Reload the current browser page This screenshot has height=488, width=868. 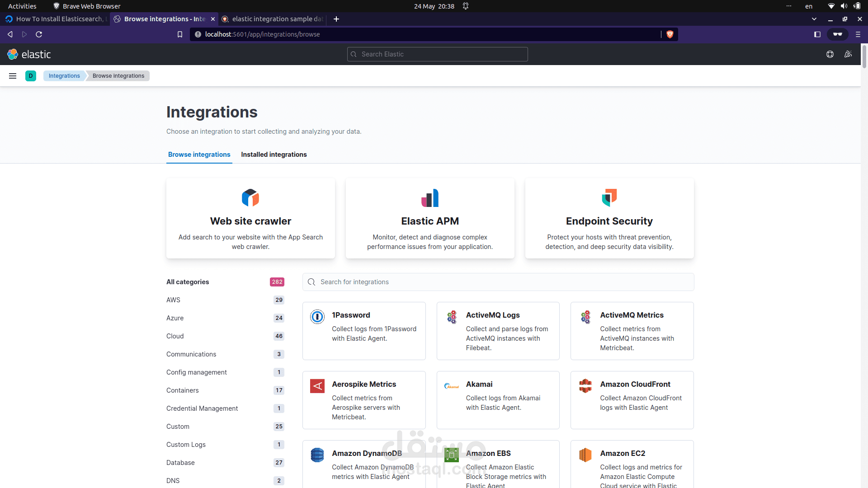[x=39, y=34]
